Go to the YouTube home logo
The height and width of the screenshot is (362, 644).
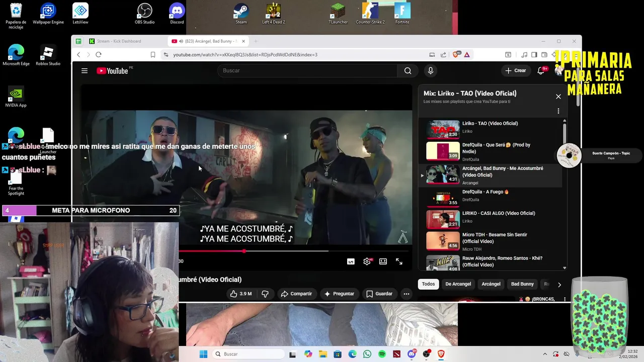112,71
